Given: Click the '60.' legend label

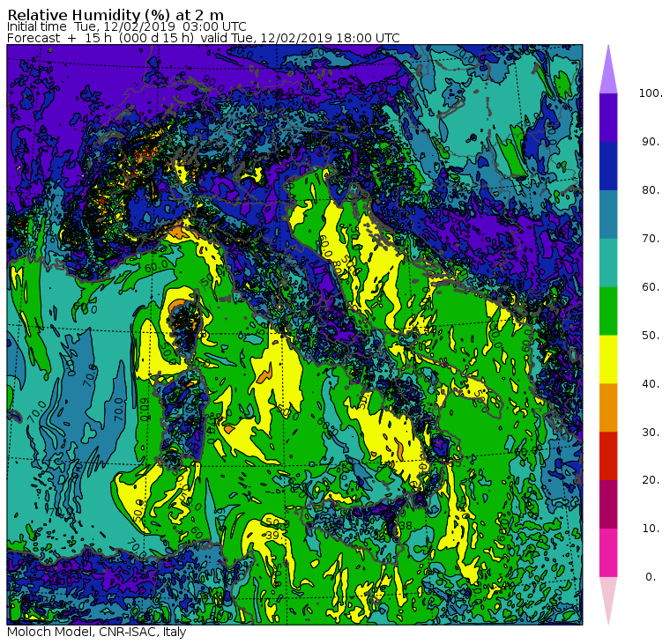Looking at the screenshot, I should [x=651, y=286].
